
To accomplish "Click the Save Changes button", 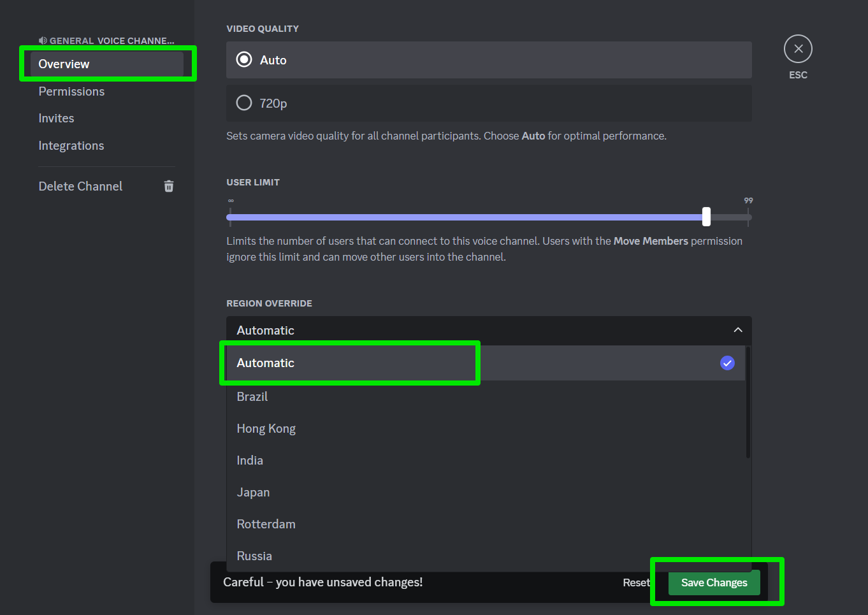I will pyautogui.click(x=714, y=582).
